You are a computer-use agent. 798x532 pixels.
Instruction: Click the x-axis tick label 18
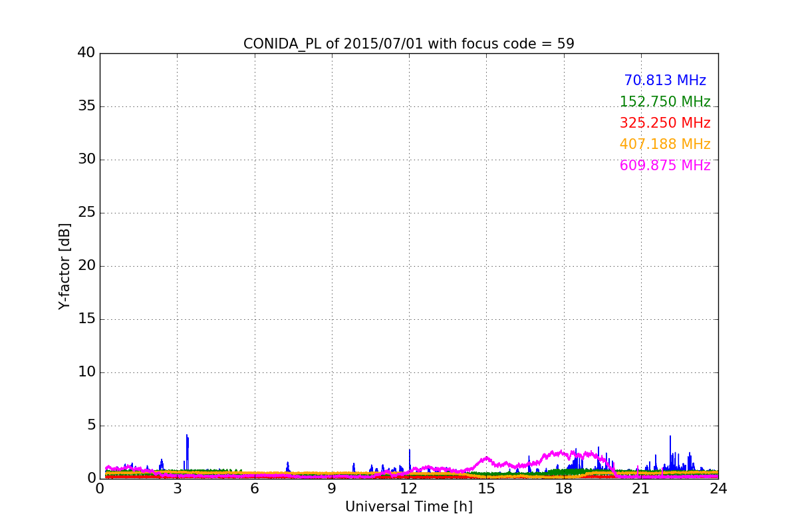coord(564,489)
